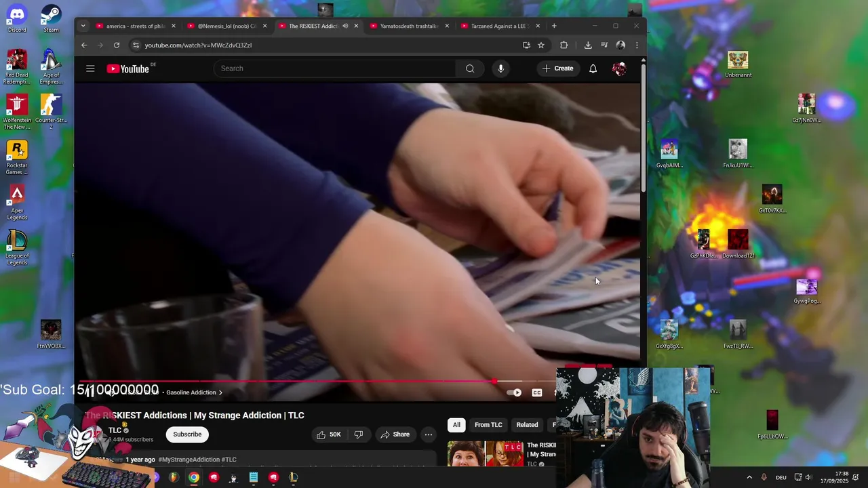The image size is (868, 488).
Task: Open more actions ellipsis under video
Action: click(429, 434)
